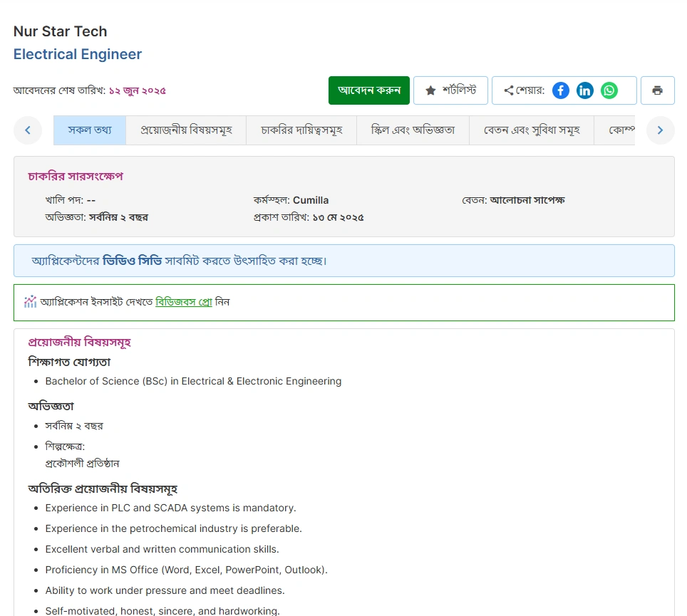Image resolution: width=687 pixels, height=616 pixels.
Task: Click the salary value আলোচনা সাপেক্ষ
Action: point(527,200)
